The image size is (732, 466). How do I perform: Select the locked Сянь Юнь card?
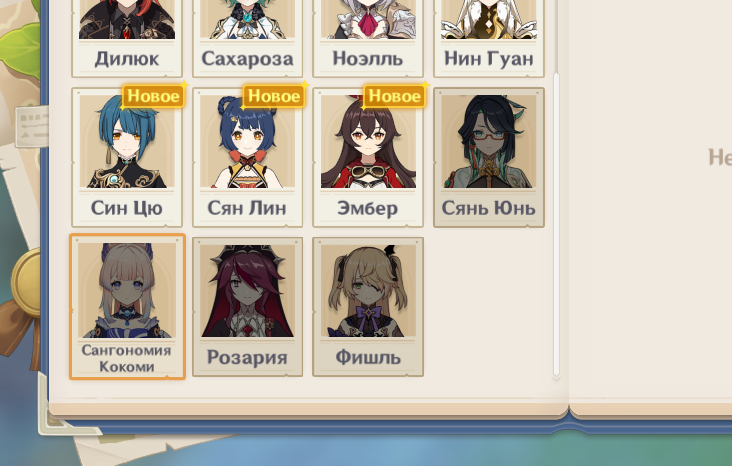(x=489, y=157)
